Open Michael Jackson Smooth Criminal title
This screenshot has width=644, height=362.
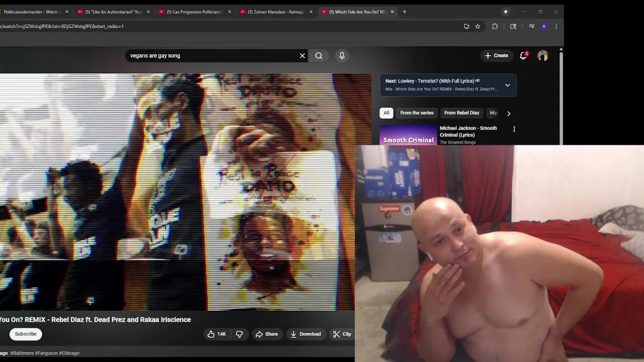pyautogui.click(x=468, y=131)
